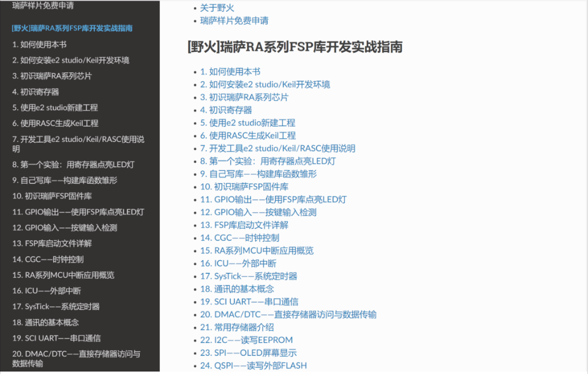
Task: Click content link 6. 使用RASC生成Keil工程
Action: (248, 135)
